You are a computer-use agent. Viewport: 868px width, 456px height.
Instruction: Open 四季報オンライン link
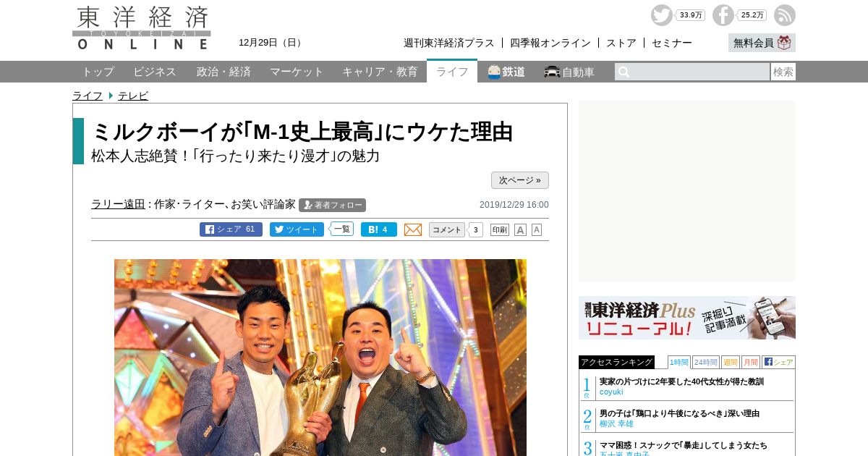click(550, 43)
